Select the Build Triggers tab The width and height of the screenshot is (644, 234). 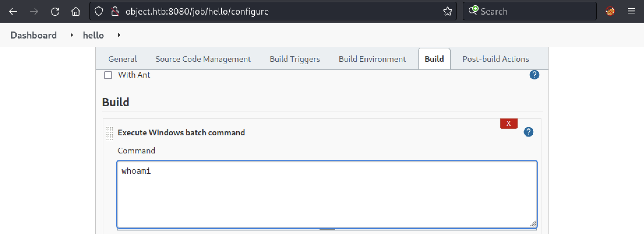(x=295, y=59)
